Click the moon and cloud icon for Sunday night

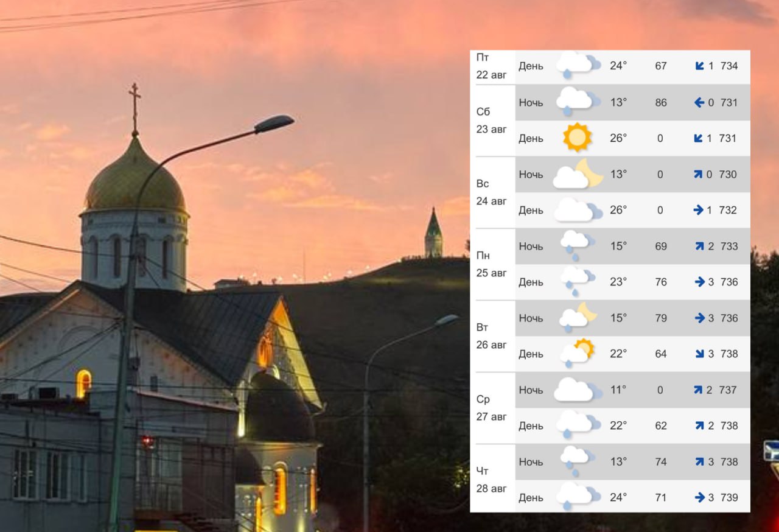click(578, 173)
